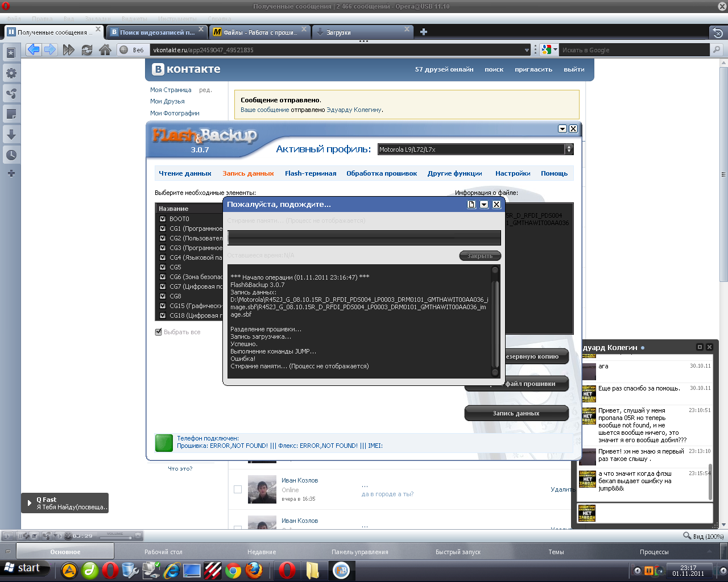728x582 pixels.
Task: Launch Internet Explorer from the taskbar
Action: tap(172, 570)
